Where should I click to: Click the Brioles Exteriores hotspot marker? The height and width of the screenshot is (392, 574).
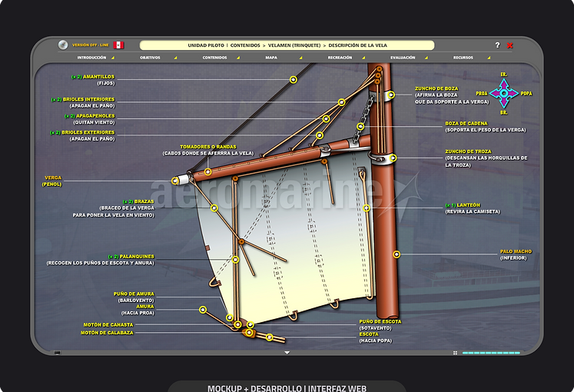pyautogui.click(x=320, y=135)
